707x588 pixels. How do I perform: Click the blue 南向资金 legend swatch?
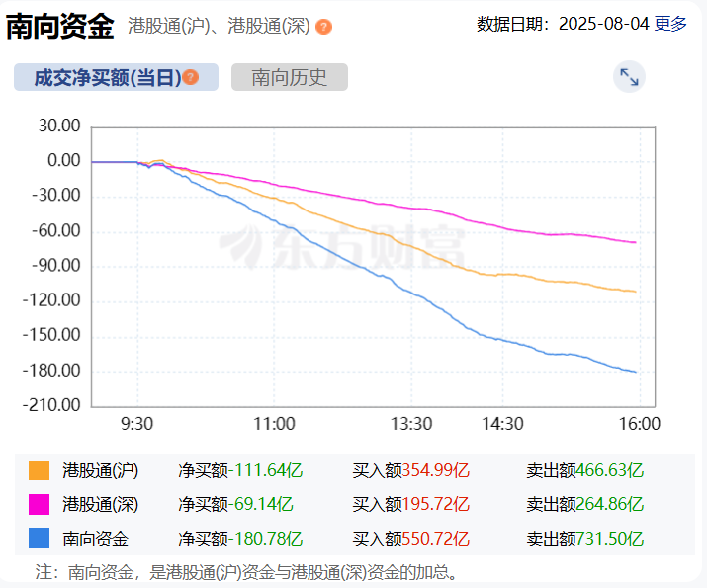(x=39, y=539)
